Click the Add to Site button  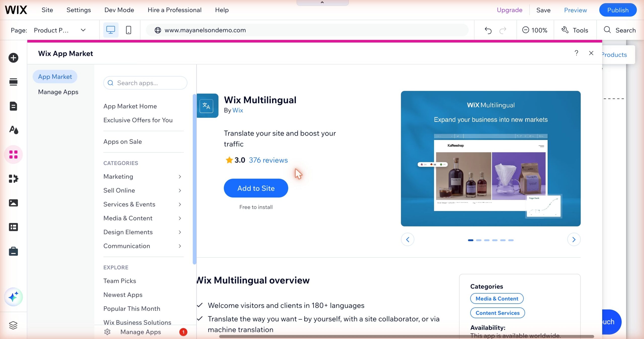pos(256,188)
